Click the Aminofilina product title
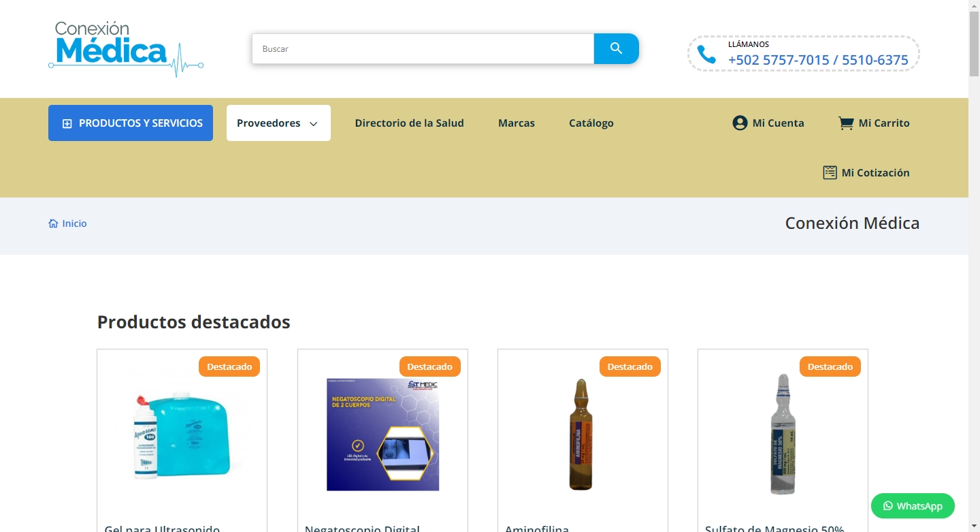This screenshot has height=532, width=980. [537, 528]
